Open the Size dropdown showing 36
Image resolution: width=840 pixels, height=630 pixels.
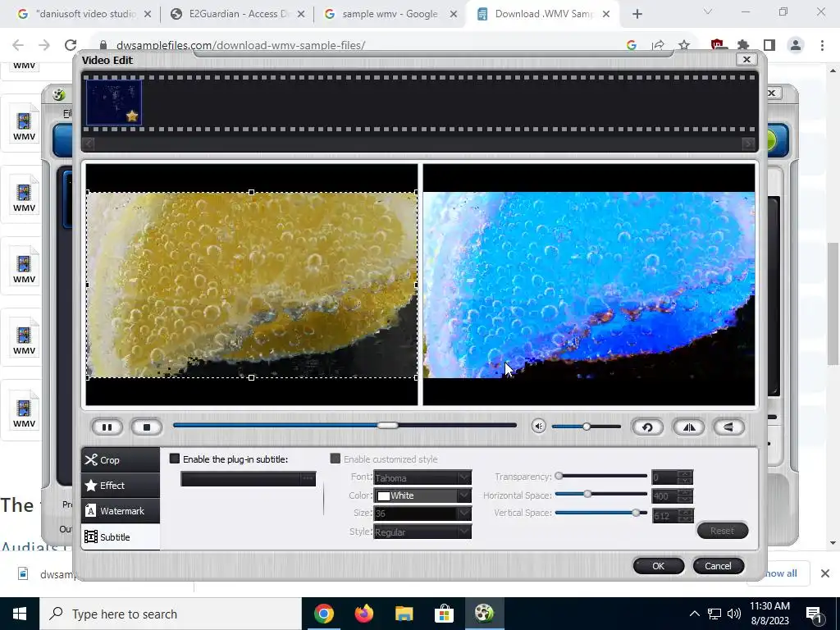point(422,514)
